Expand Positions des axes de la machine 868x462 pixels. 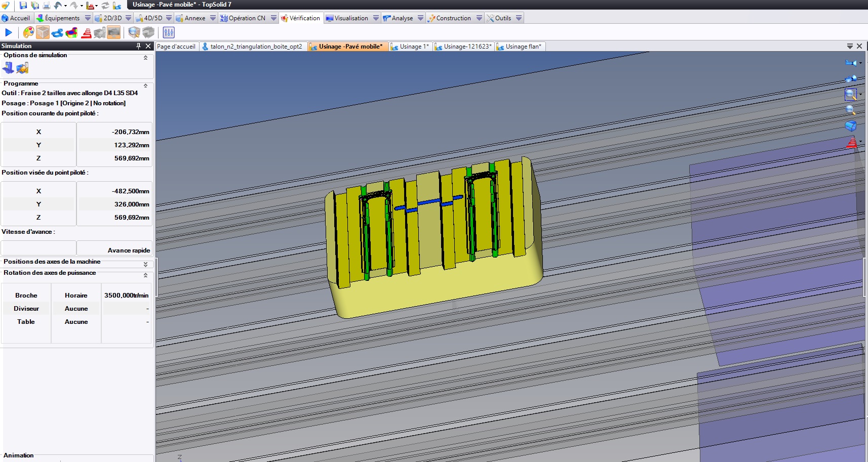pos(145,264)
